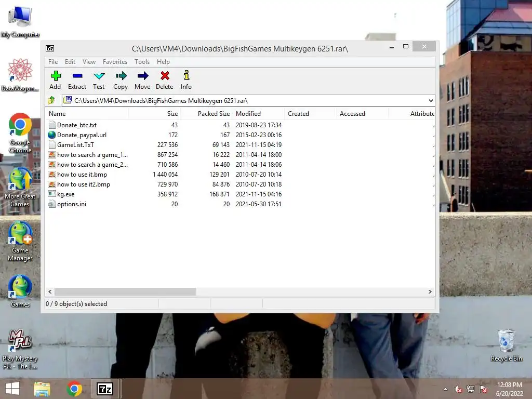The width and height of the screenshot is (532, 399).
Task: Click the taskbar clock 12:08 PM
Action: click(509, 385)
